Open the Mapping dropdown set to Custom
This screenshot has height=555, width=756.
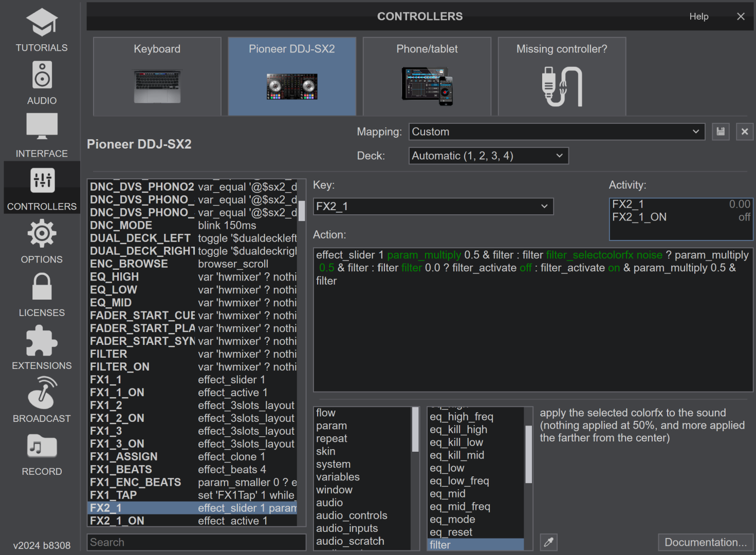coord(557,132)
